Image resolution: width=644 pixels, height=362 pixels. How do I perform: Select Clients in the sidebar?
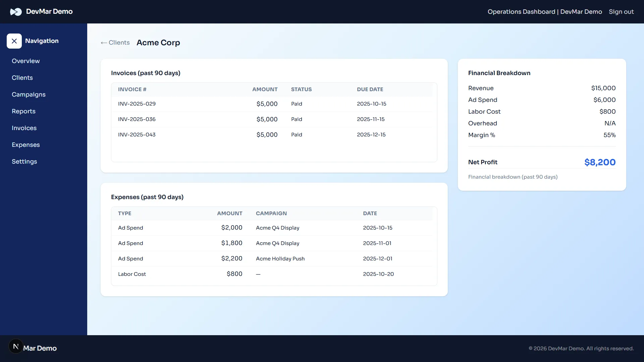tap(22, 78)
